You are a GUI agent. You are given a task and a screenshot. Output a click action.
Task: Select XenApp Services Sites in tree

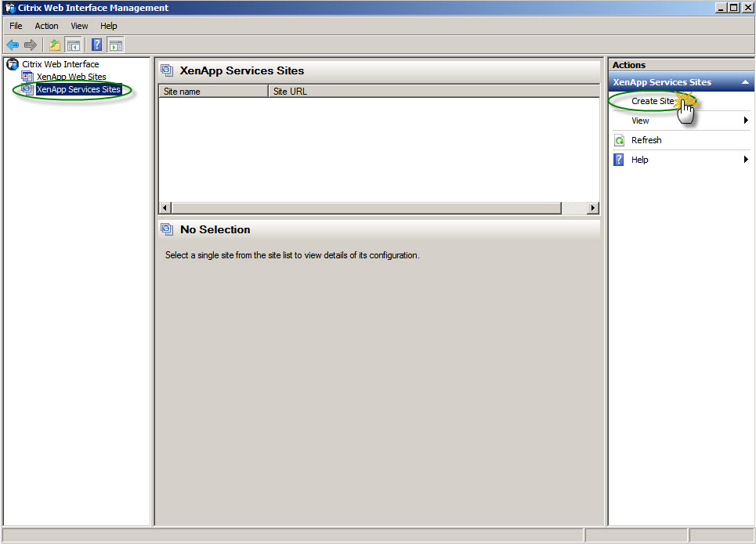tap(78, 89)
